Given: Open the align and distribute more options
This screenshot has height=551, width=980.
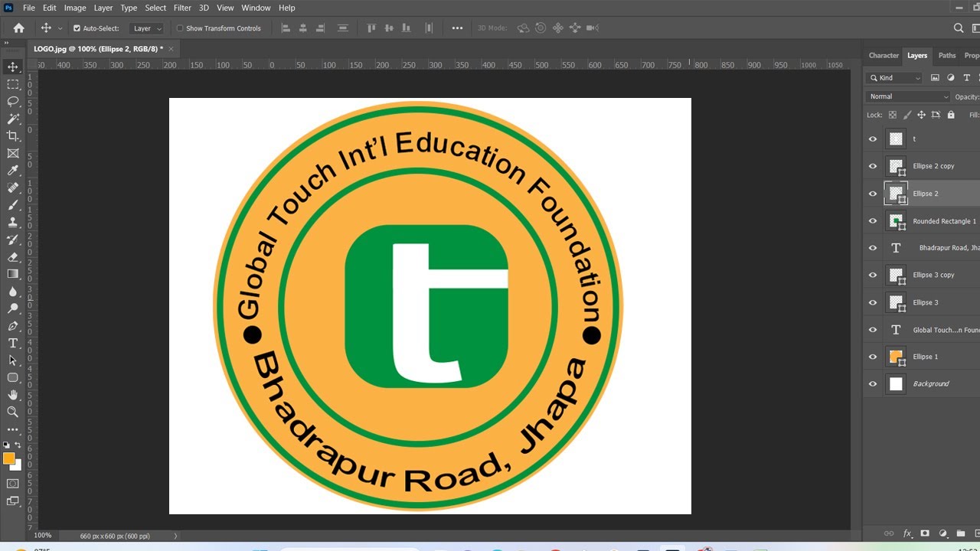Looking at the screenshot, I should point(457,28).
